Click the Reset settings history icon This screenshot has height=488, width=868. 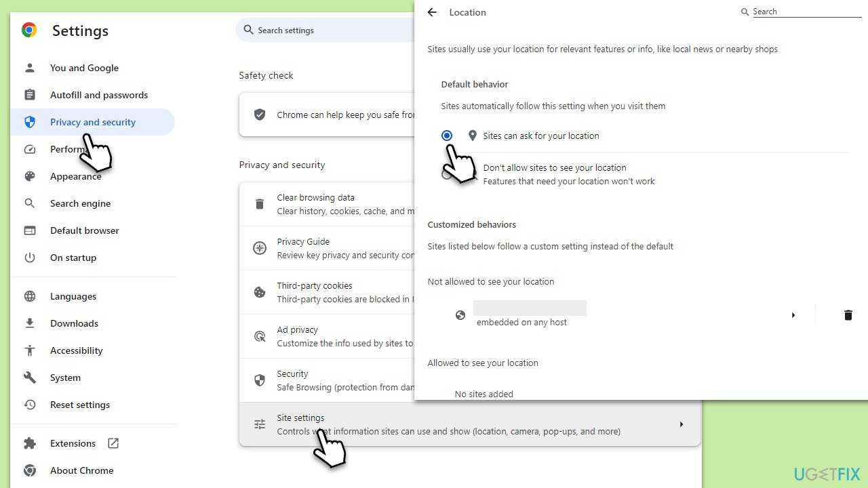tap(29, 405)
